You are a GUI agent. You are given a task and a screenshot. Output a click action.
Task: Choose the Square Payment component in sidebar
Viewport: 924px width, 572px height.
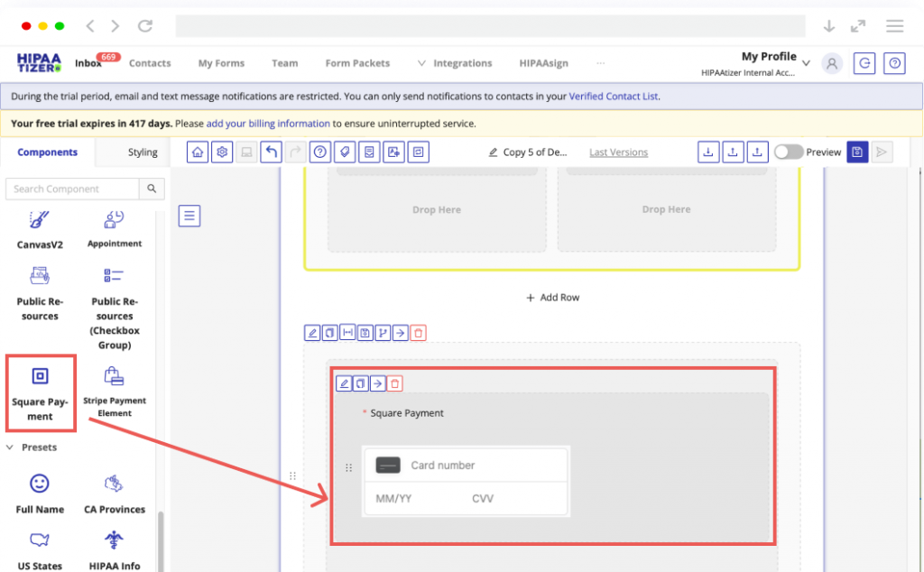40,393
